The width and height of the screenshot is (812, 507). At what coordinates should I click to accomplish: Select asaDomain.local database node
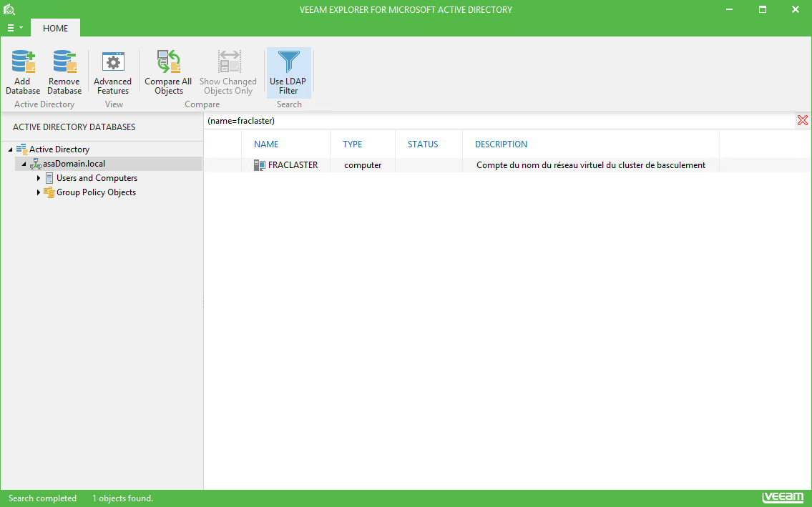point(74,164)
